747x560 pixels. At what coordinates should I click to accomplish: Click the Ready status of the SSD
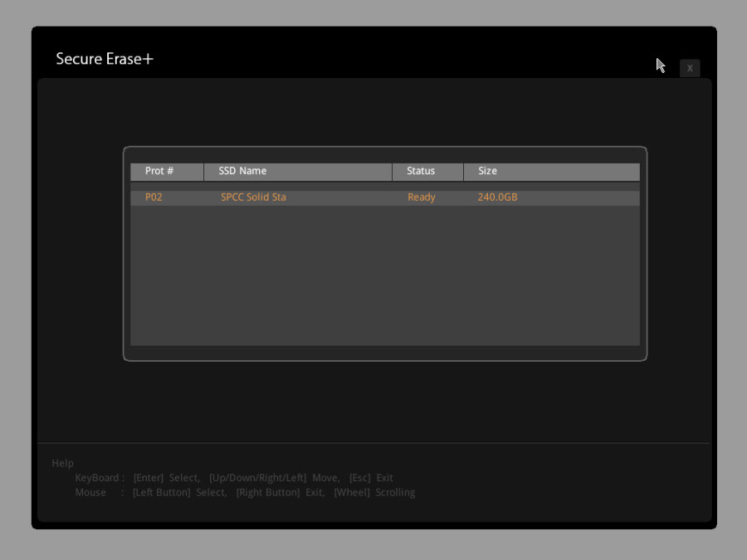click(421, 197)
